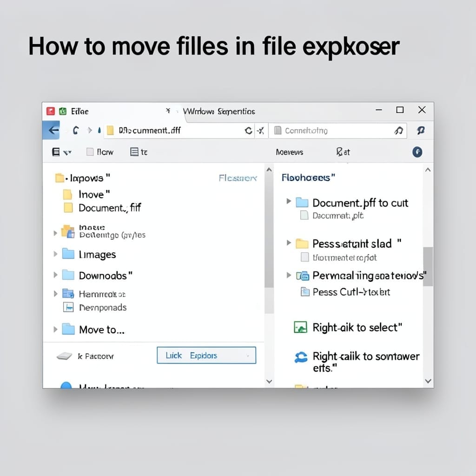Click the te list toolbar item
The width and height of the screenshot is (476, 476).
[x=139, y=152]
